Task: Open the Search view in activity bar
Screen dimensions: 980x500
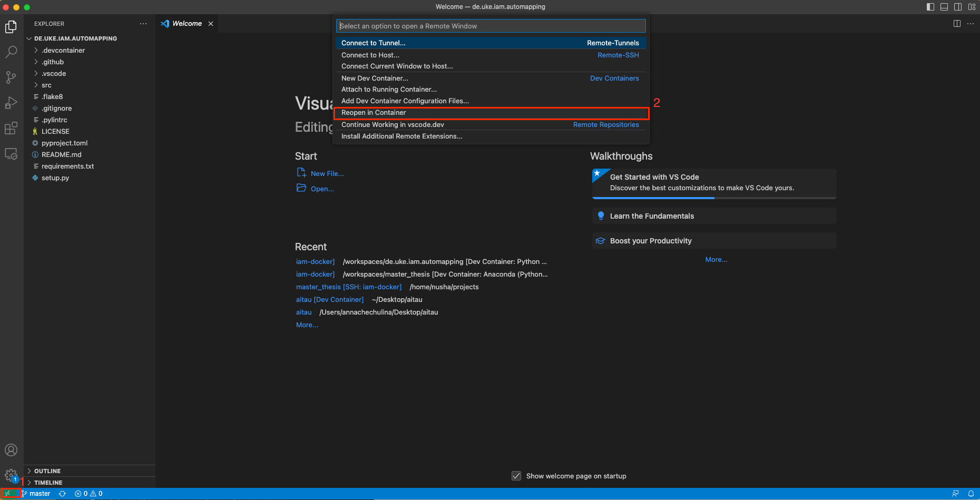Action: point(11,52)
